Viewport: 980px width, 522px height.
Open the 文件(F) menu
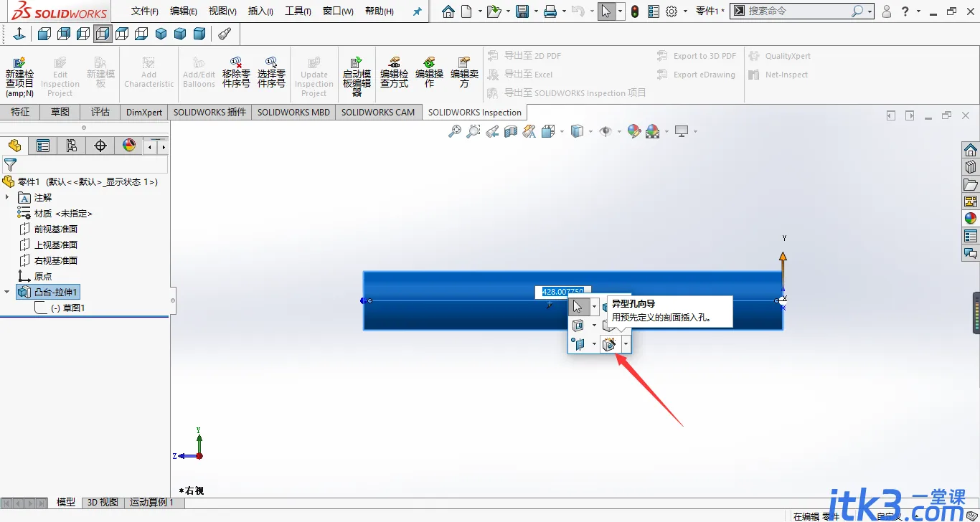click(144, 11)
